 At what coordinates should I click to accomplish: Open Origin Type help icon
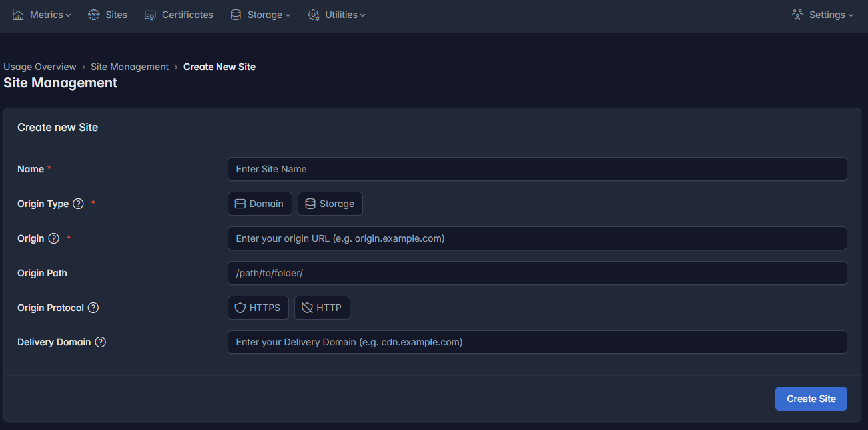(78, 204)
